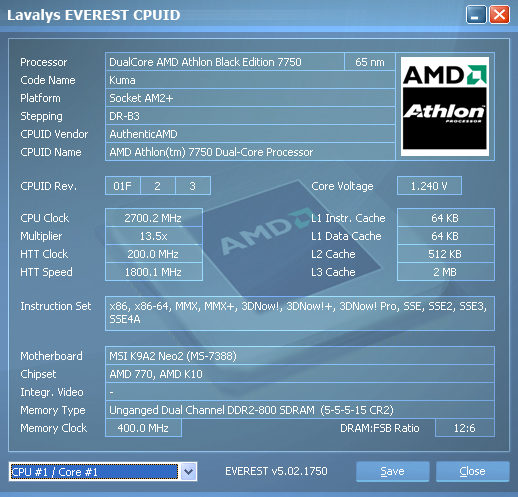Click the CPUID Vendor label
The height and width of the screenshot is (497, 518).
tap(54, 134)
